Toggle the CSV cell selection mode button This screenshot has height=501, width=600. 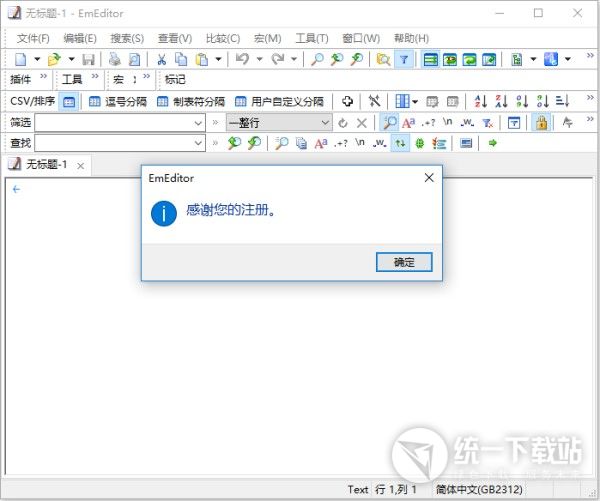point(69,101)
